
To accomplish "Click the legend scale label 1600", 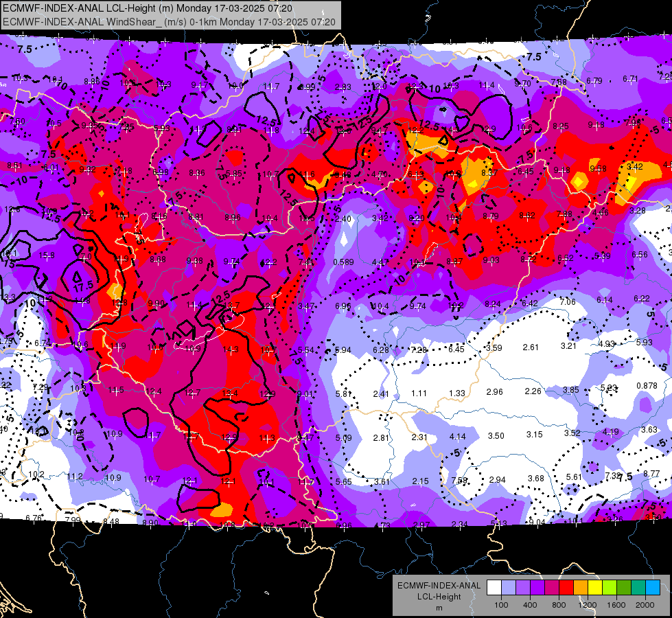I will click(616, 605).
